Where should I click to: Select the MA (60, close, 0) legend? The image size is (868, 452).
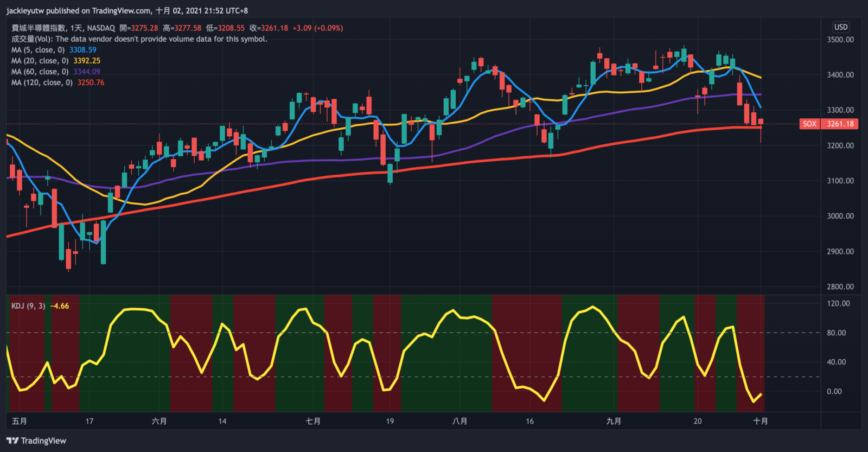tap(40, 72)
